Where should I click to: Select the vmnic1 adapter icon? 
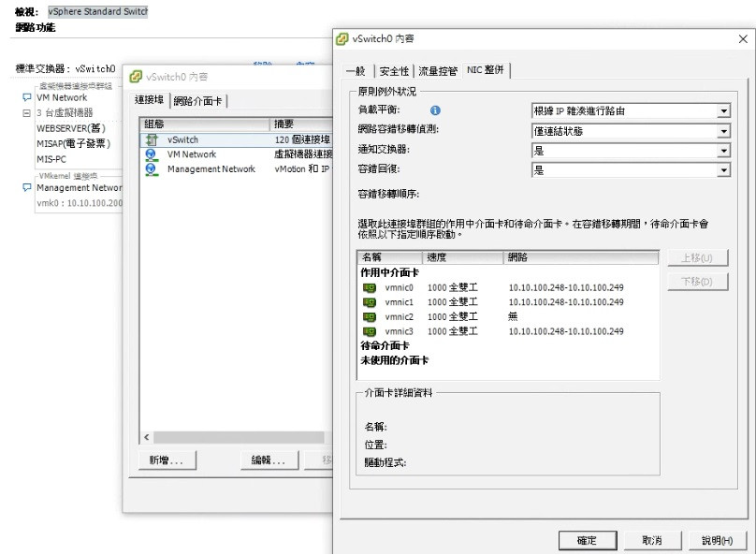(x=370, y=302)
